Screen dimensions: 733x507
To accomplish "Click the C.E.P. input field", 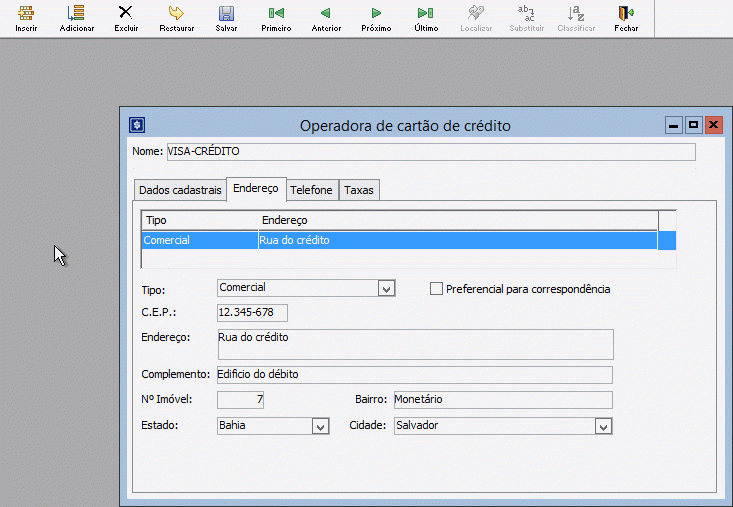I will (x=252, y=313).
